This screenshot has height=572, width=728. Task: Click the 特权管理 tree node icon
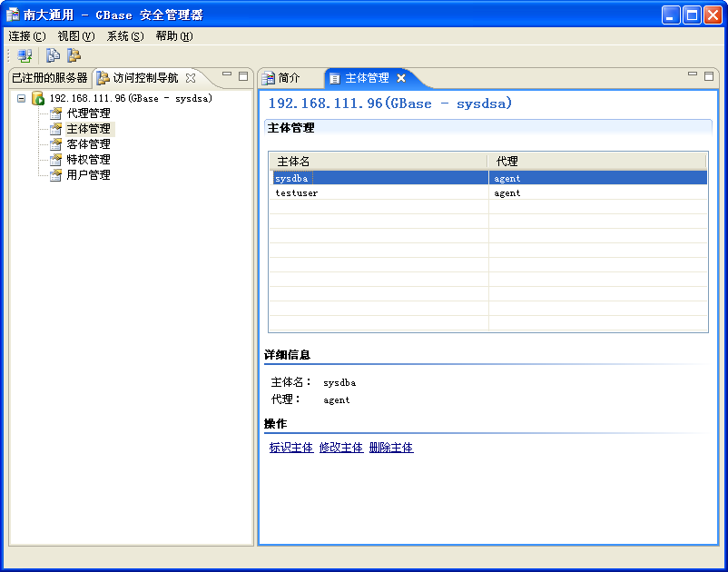click(56, 160)
